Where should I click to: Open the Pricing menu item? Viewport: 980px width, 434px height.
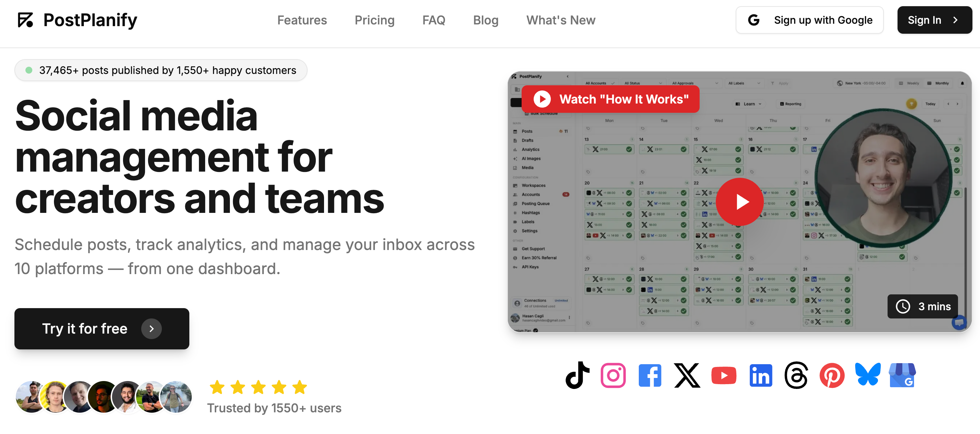point(374,20)
